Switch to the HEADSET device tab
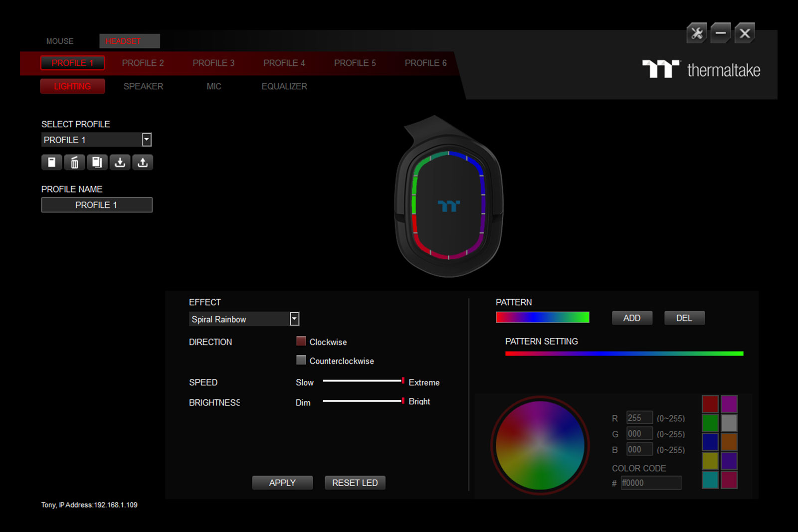This screenshot has height=532, width=798. 129,41
